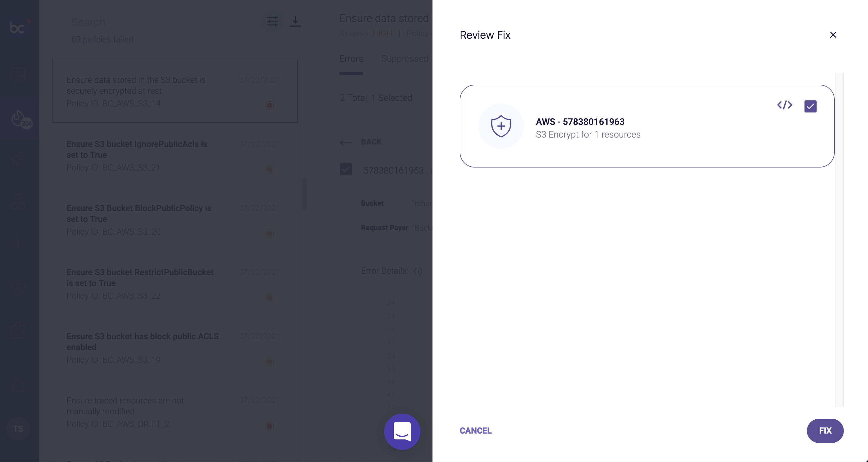Open the integrations puzzle icon in sidebar
Screen dimensions: 868x462
click(18, 330)
